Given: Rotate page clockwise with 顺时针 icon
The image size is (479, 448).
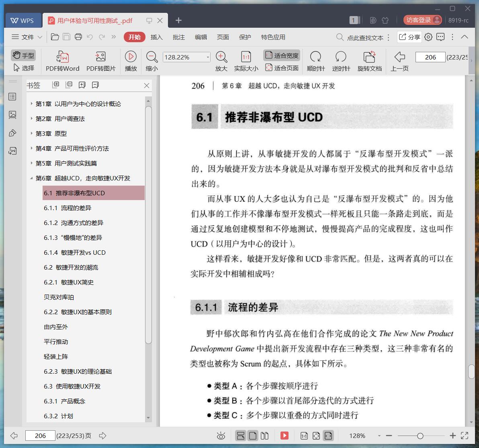Looking at the screenshot, I should pyautogui.click(x=315, y=57).
